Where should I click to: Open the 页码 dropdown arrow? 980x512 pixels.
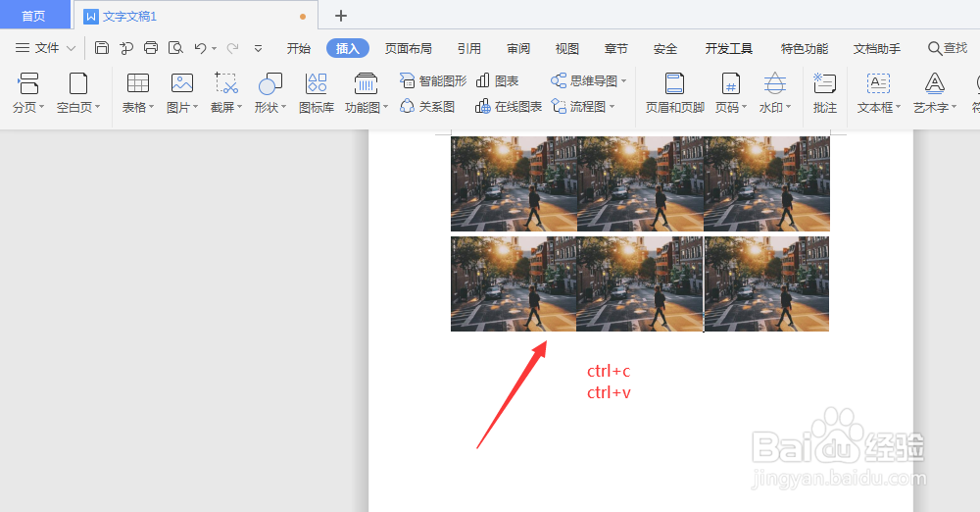click(x=745, y=107)
